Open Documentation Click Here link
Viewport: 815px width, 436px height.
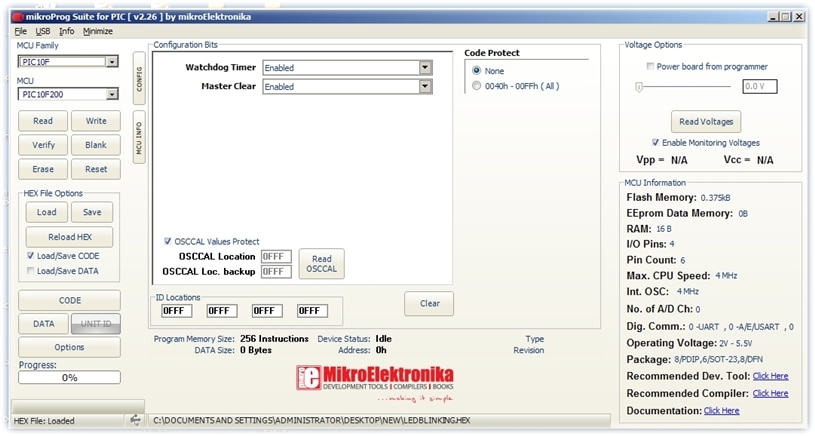pos(721,411)
